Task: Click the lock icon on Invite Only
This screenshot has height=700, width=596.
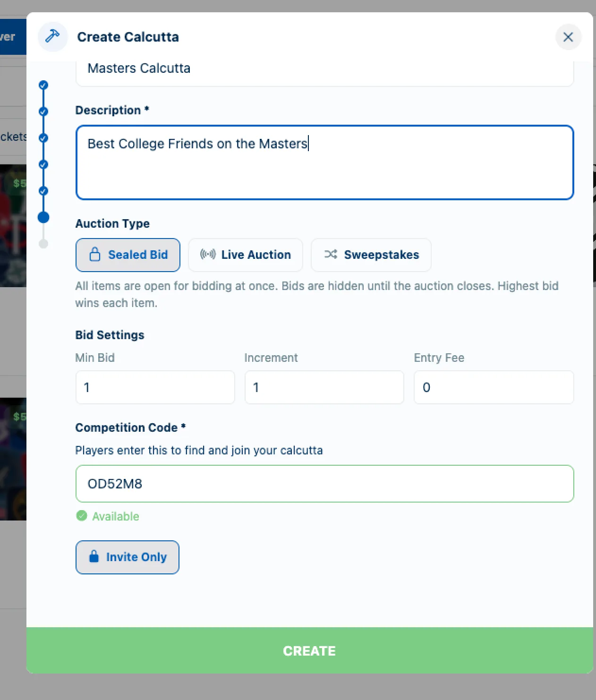Action: pyautogui.click(x=94, y=556)
